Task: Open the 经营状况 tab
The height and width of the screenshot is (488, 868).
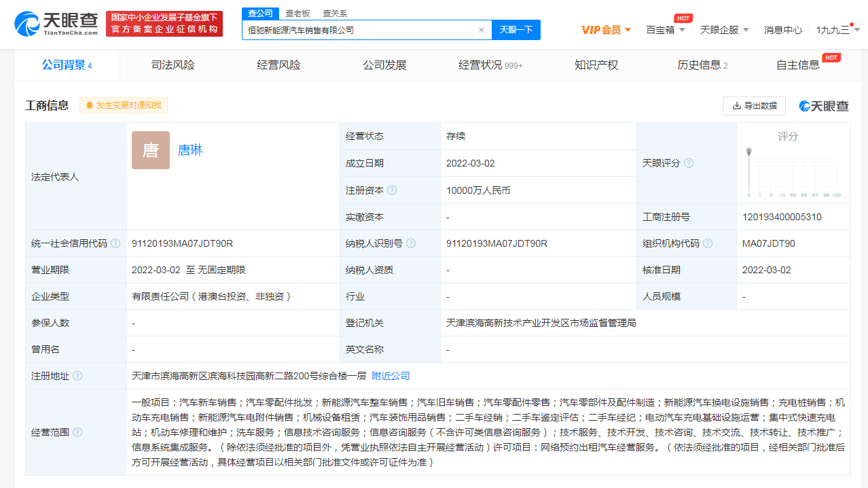Action: (x=490, y=65)
